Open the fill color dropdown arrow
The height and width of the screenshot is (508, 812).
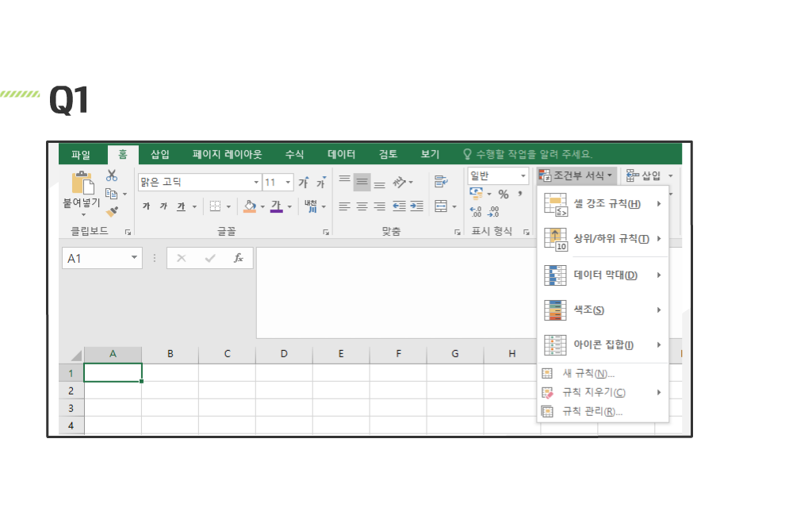click(x=262, y=207)
